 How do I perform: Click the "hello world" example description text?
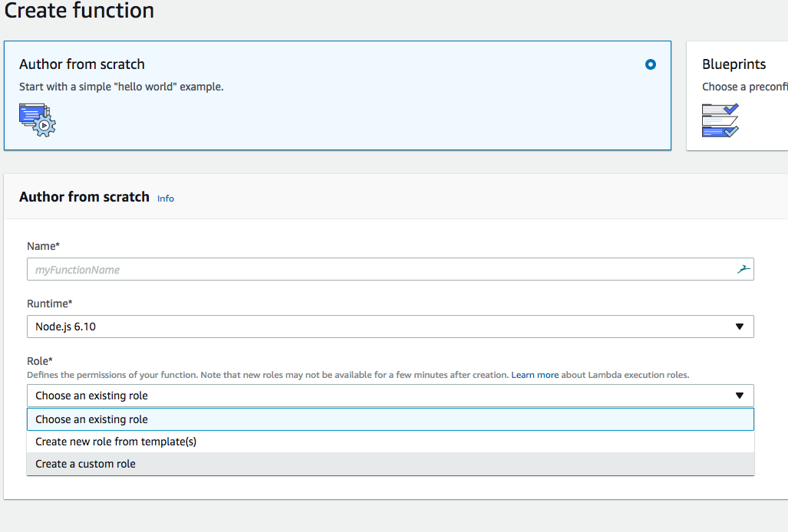coord(121,87)
